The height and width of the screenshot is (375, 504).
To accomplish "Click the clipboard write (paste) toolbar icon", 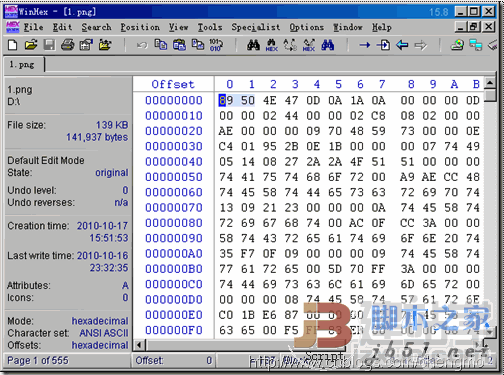I will (179, 44).
